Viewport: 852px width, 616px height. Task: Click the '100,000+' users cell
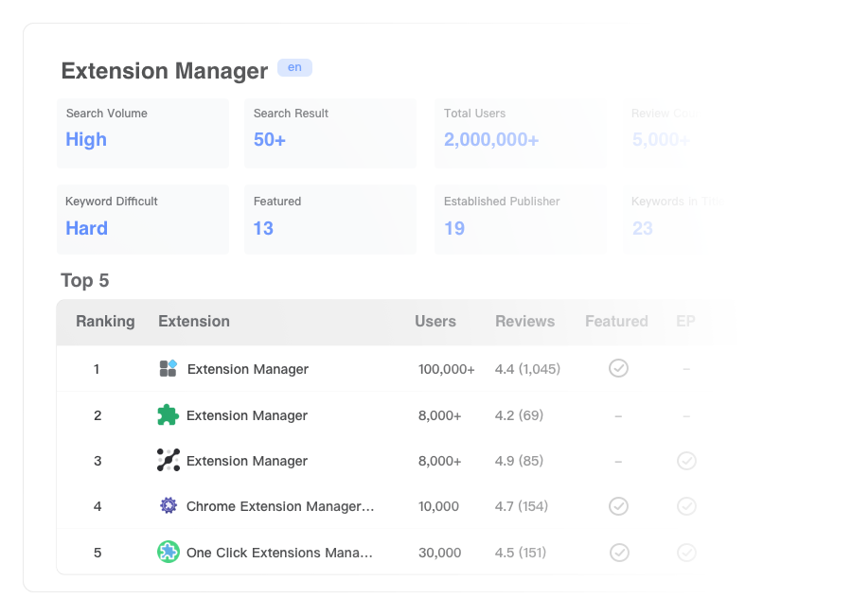point(446,369)
